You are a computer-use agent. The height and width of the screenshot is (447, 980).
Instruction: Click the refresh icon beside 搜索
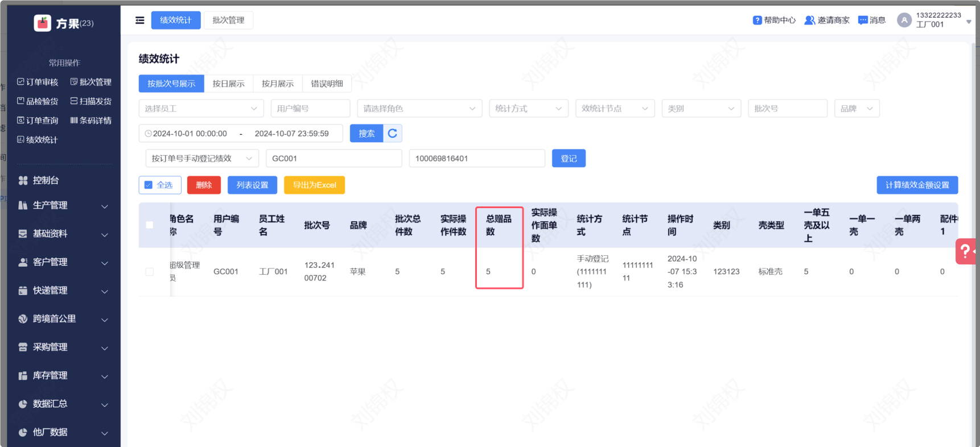point(393,133)
